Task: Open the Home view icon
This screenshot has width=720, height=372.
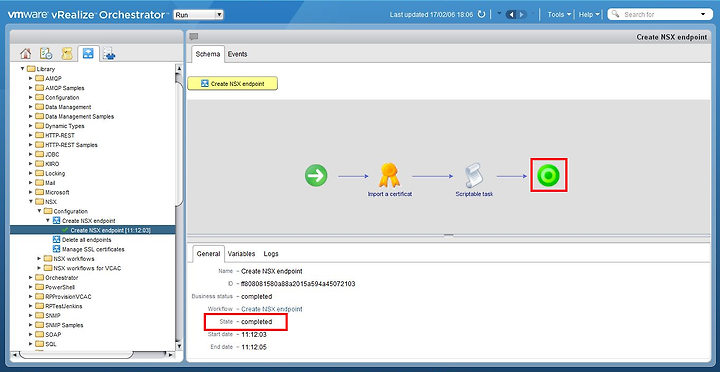Action: [26, 54]
